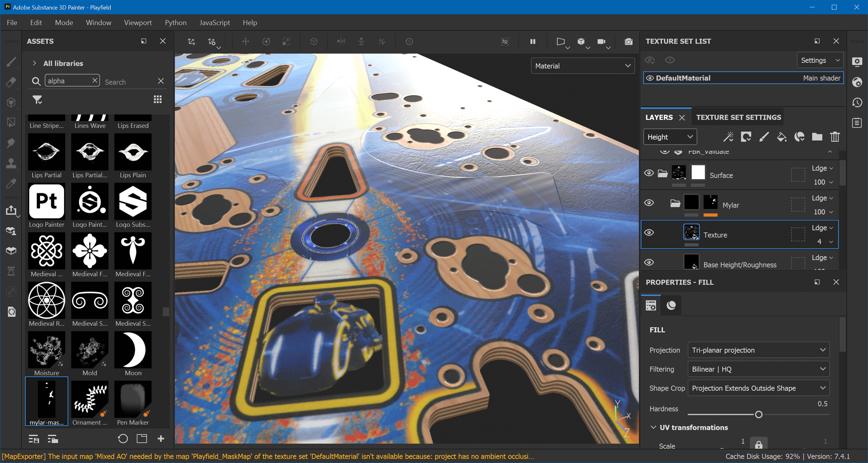Close the Assets panel

click(163, 41)
